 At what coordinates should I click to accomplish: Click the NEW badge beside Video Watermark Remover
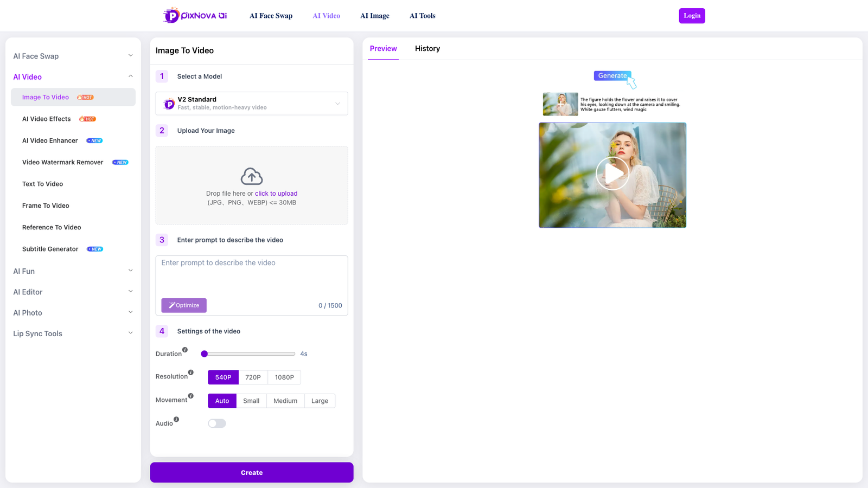click(120, 163)
